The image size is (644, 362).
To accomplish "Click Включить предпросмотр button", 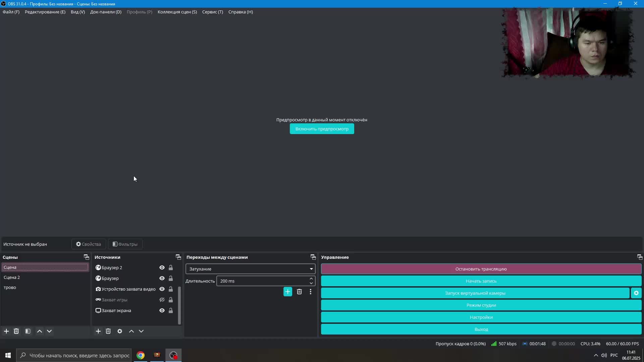I will click(x=322, y=129).
